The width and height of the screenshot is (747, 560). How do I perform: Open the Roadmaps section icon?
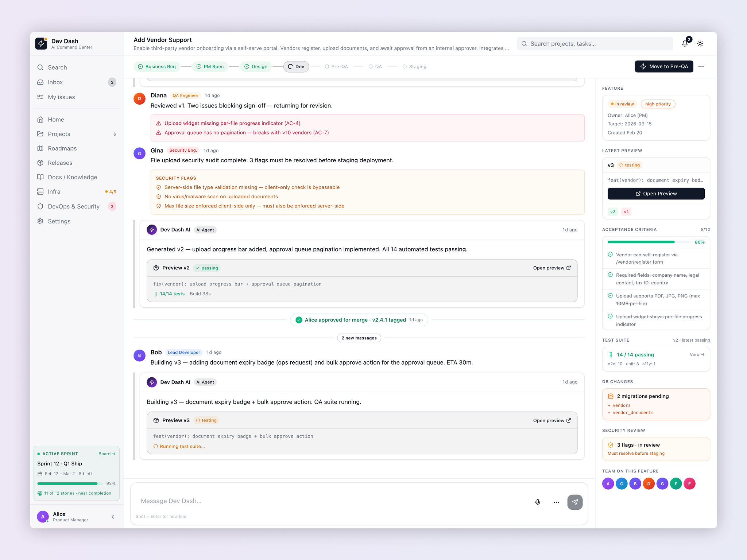click(41, 148)
